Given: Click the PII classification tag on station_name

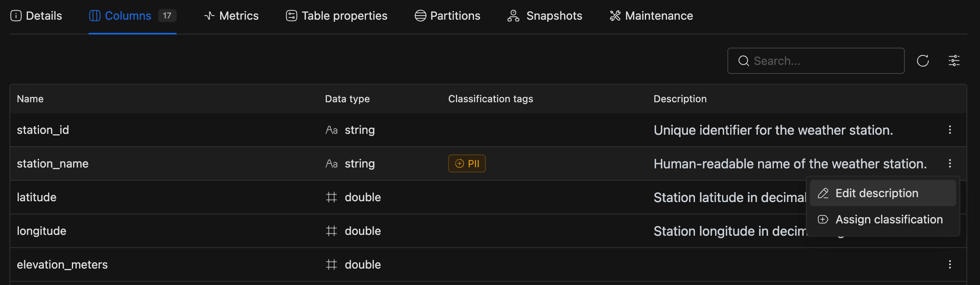Looking at the screenshot, I should click(467, 163).
